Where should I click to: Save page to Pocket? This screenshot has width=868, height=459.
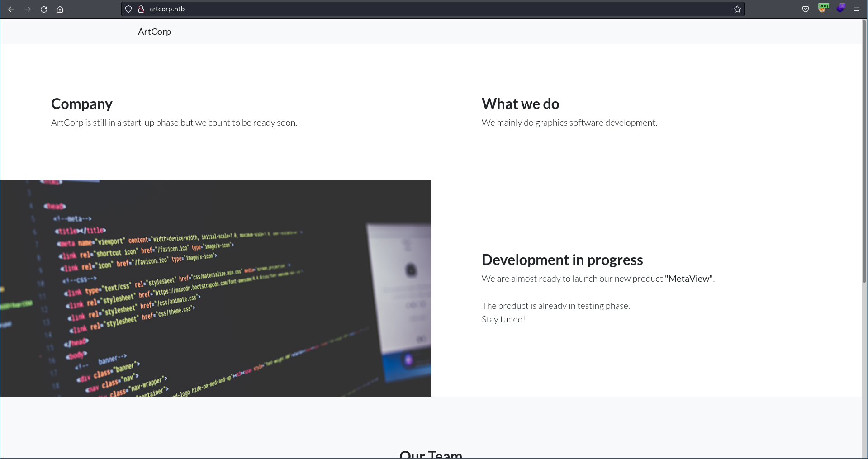(x=805, y=9)
